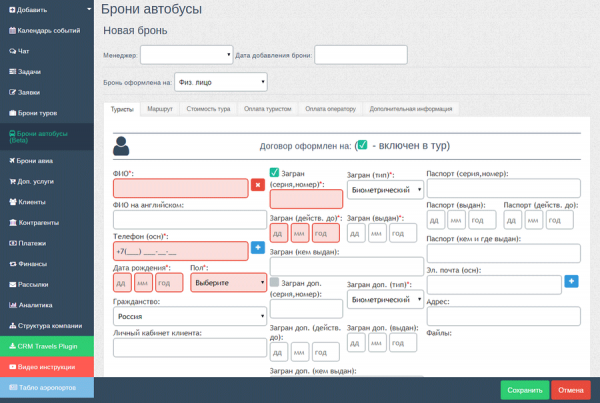600x403 pixels.
Task: Open Брони авиа sidebar item
Action: click(x=47, y=161)
